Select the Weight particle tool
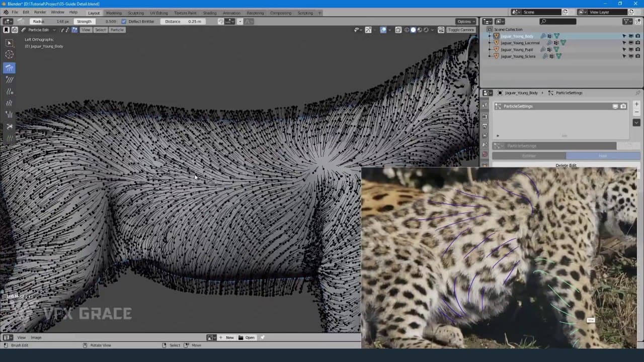Viewport: 644px width, 362px height. point(10,138)
